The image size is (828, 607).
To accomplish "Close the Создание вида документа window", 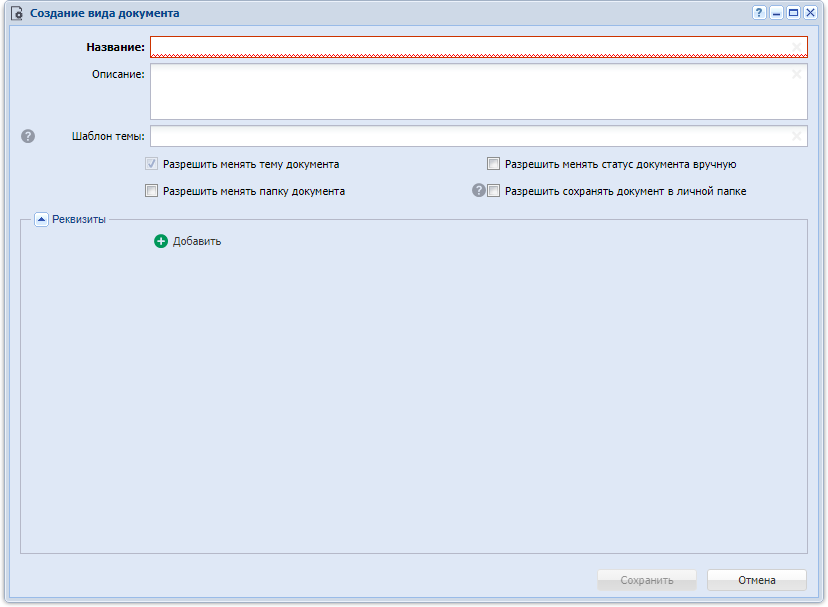I will (x=810, y=13).
